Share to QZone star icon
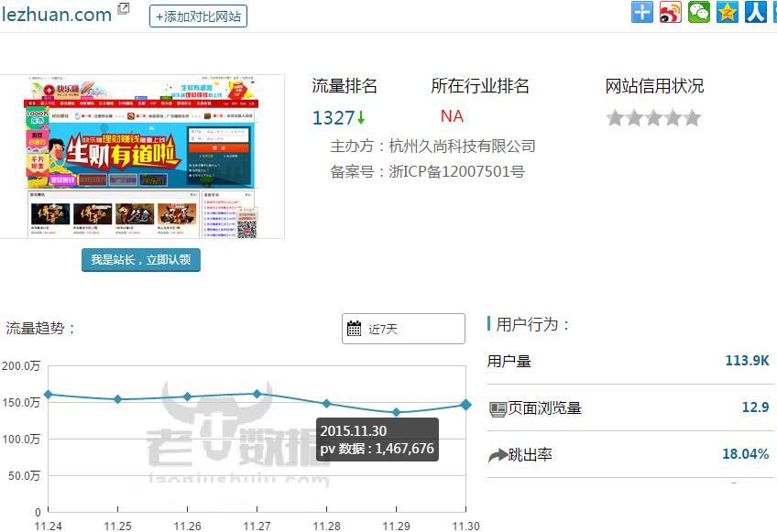This screenshot has height=532, width=777. click(728, 12)
